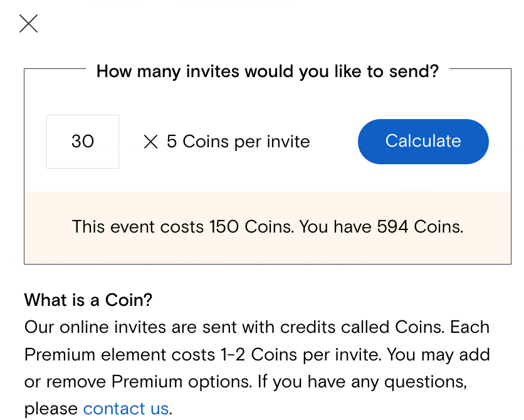Screen dimensions: 524x420
Task: Open the contact us link
Action: (126, 409)
